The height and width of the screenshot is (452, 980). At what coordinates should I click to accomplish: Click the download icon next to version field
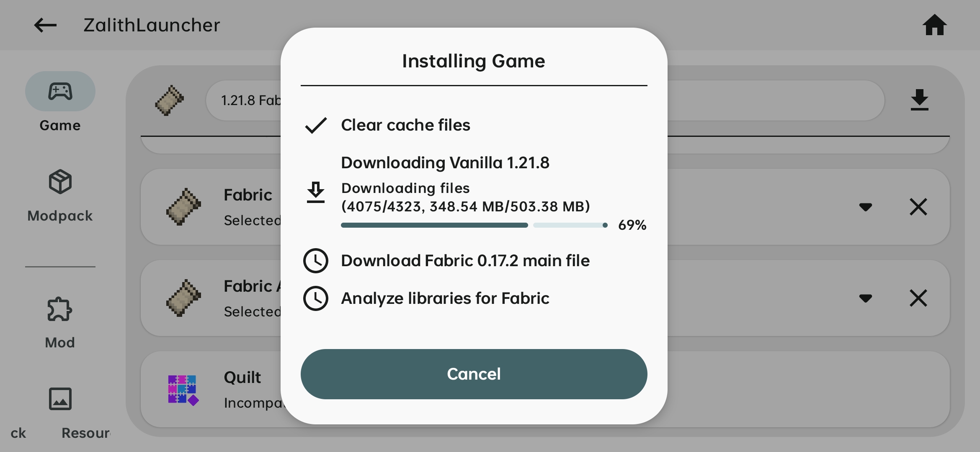click(x=919, y=100)
